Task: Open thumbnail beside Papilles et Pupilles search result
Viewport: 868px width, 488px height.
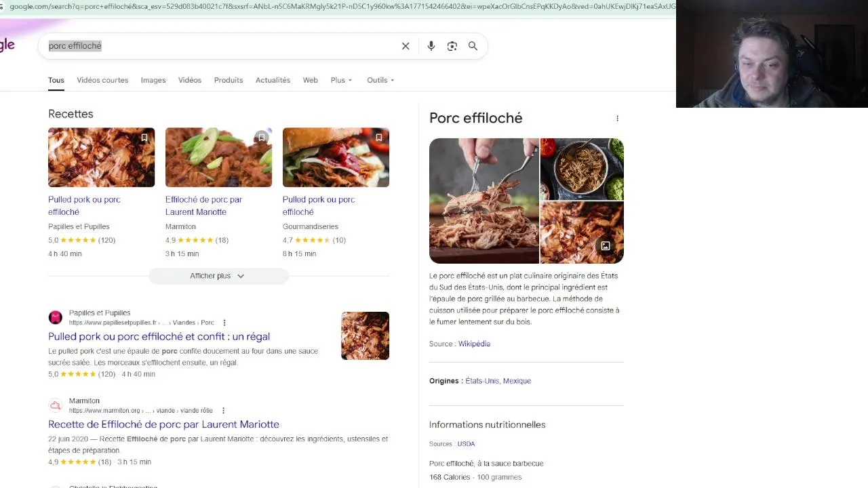Action: coord(365,335)
